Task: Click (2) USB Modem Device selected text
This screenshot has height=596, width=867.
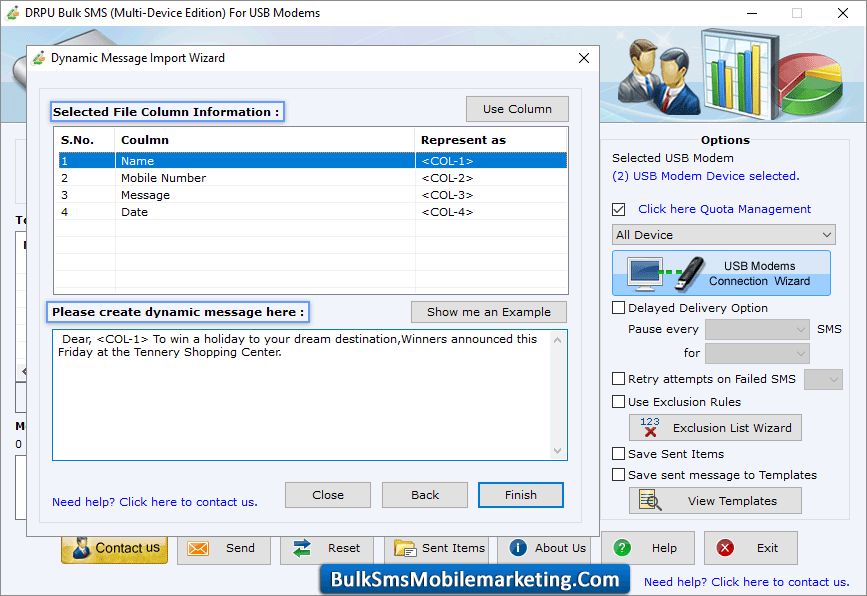Action: pyautogui.click(x=706, y=176)
